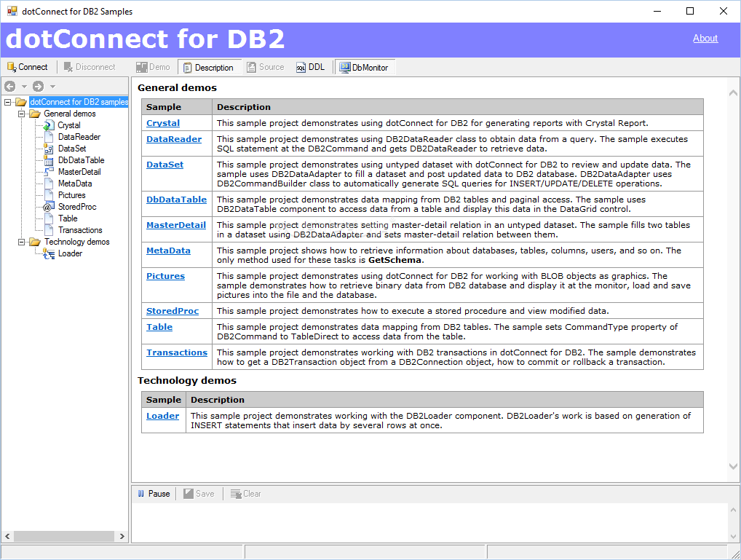Switch to the Description tab
The width and height of the screenshot is (741, 560).
pos(209,67)
